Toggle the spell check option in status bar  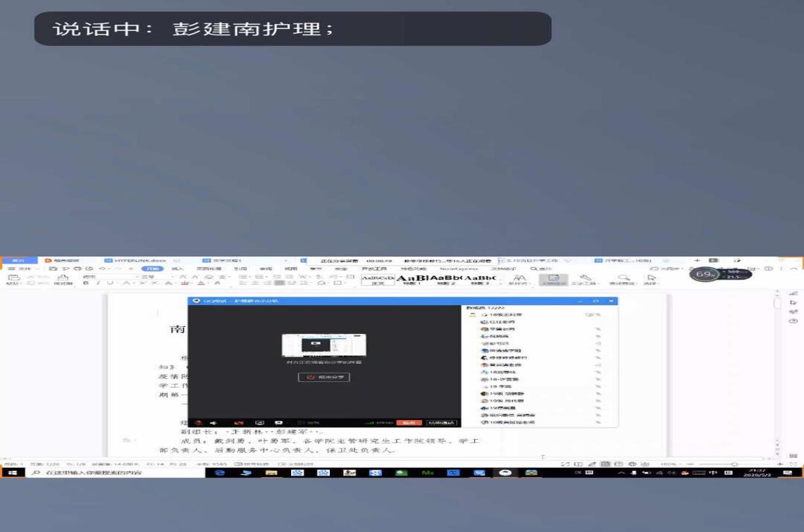point(252,464)
